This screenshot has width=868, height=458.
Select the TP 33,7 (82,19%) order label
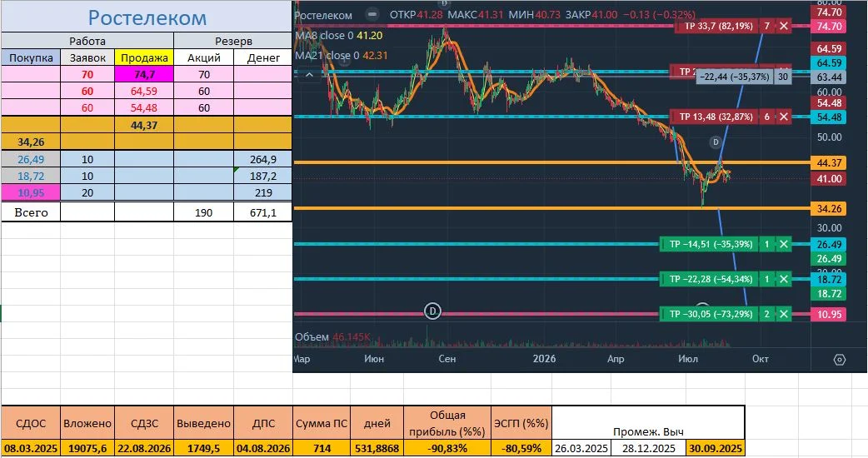pos(719,26)
